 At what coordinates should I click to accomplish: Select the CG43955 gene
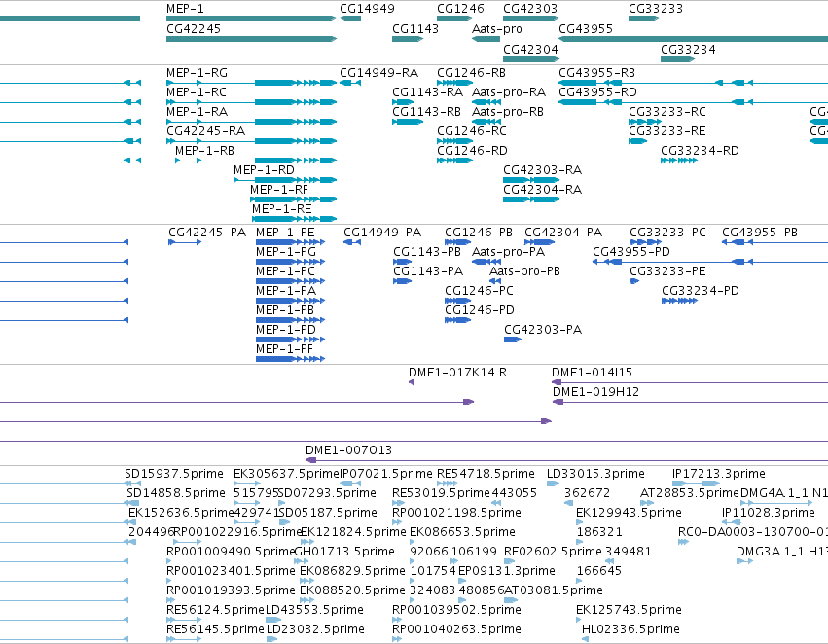[x=694, y=39]
